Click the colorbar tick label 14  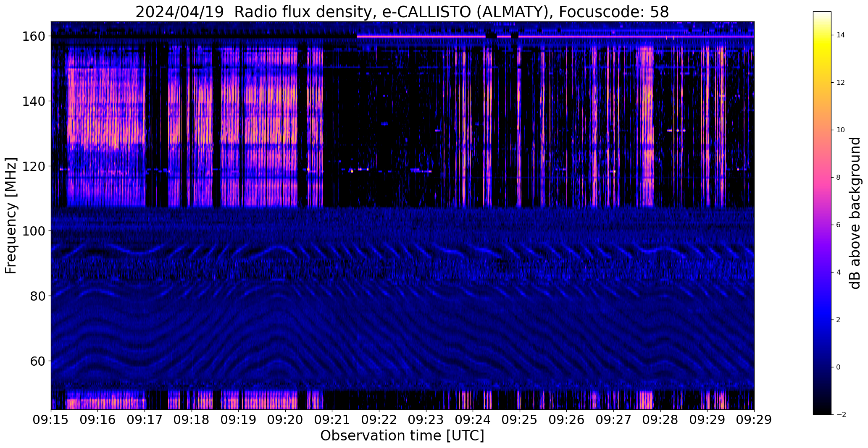(841, 35)
